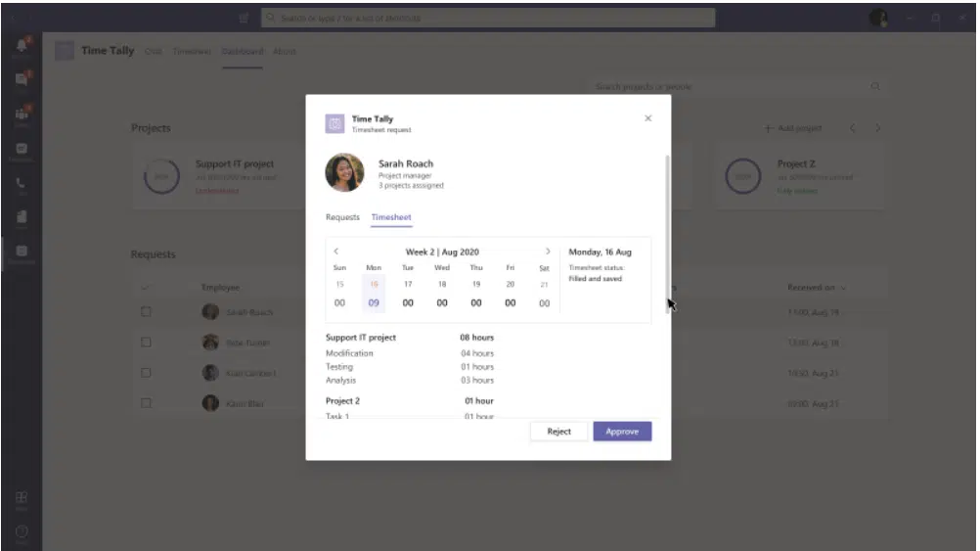Viewport: 980px width, 551px height.
Task: Open the Timesheet tab in app header
Action: pos(192,51)
